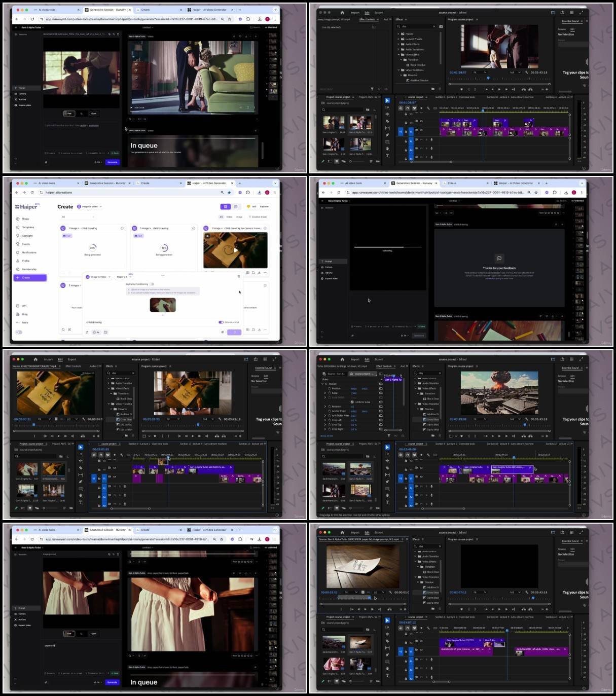This screenshot has width=616, height=696.
Task: Toggle the Uniform Scale checkbox in Effect Controls
Action: coord(352,402)
